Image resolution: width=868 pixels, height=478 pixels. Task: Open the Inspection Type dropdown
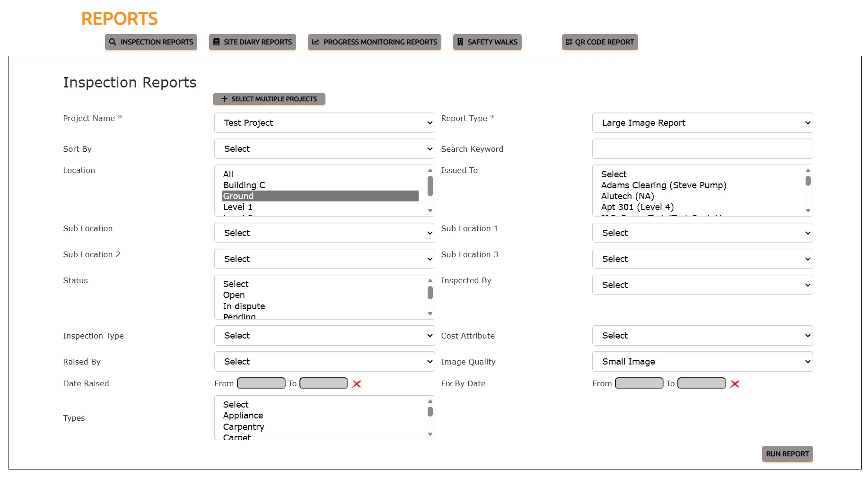pos(324,336)
